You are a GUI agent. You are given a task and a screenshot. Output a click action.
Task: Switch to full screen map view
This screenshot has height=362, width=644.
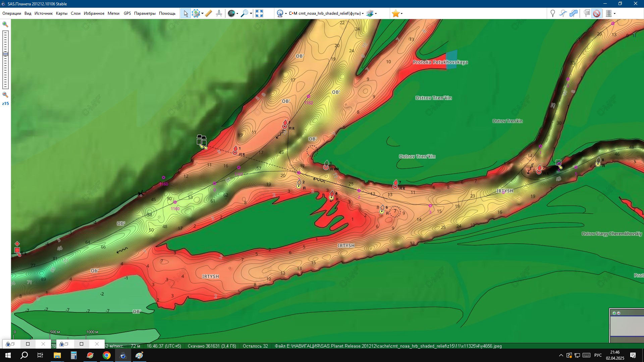coord(259,13)
